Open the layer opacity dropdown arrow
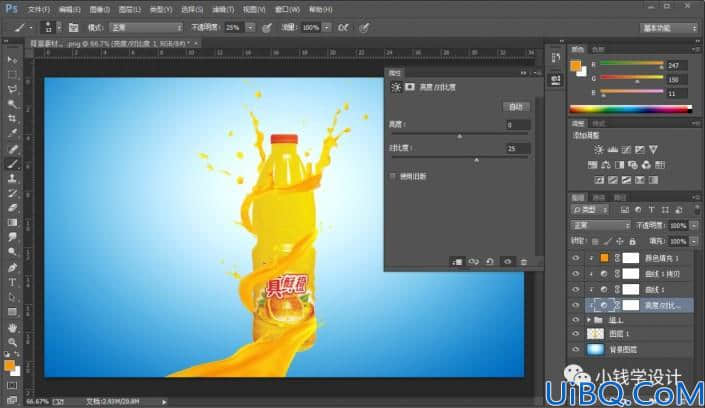Screen dimensions: 705x408 pyautogui.click(x=695, y=225)
